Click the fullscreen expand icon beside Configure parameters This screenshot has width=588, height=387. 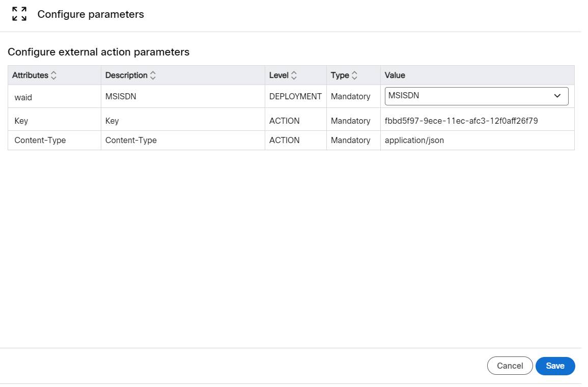coord(19,14)
